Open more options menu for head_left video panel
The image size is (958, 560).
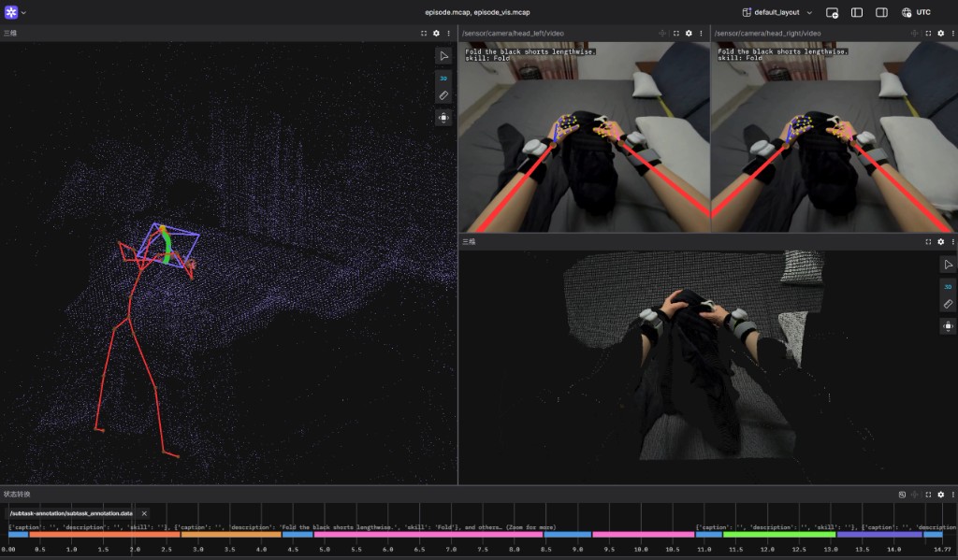click(701, 33)
